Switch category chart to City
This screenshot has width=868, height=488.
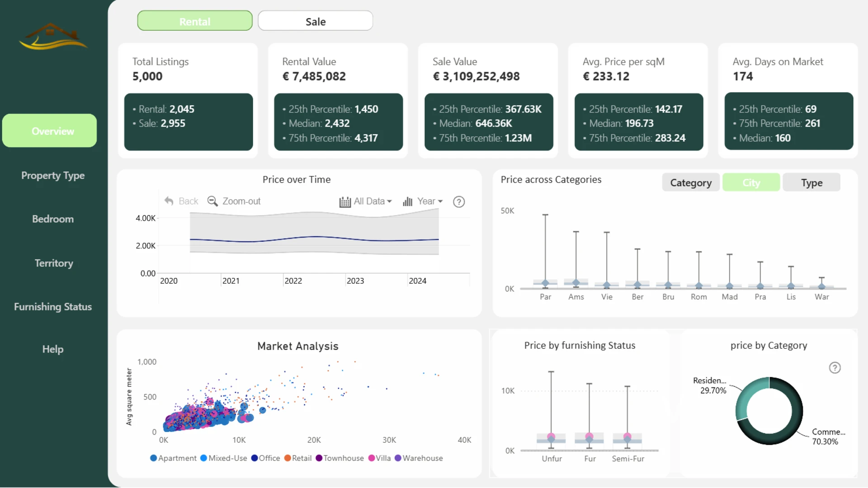click(751, 183)
